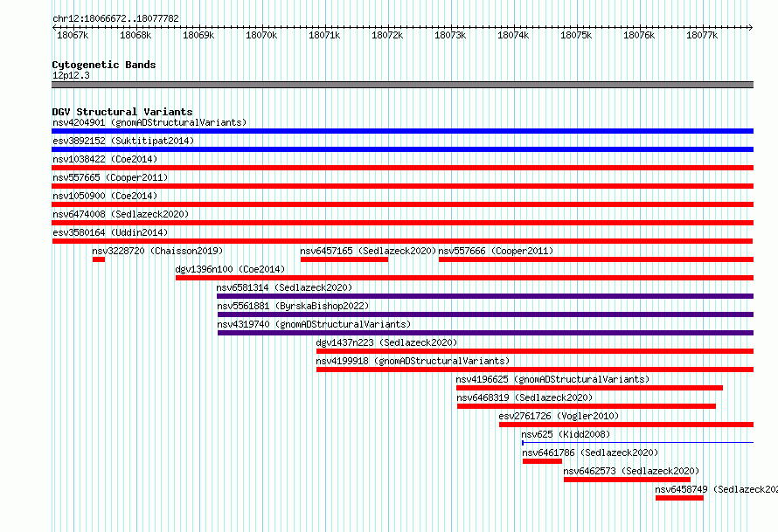This screenshot has height=532, width=778.
Task: Open the nsv625 (Kidd2008) label
Action: pos(566,434)
